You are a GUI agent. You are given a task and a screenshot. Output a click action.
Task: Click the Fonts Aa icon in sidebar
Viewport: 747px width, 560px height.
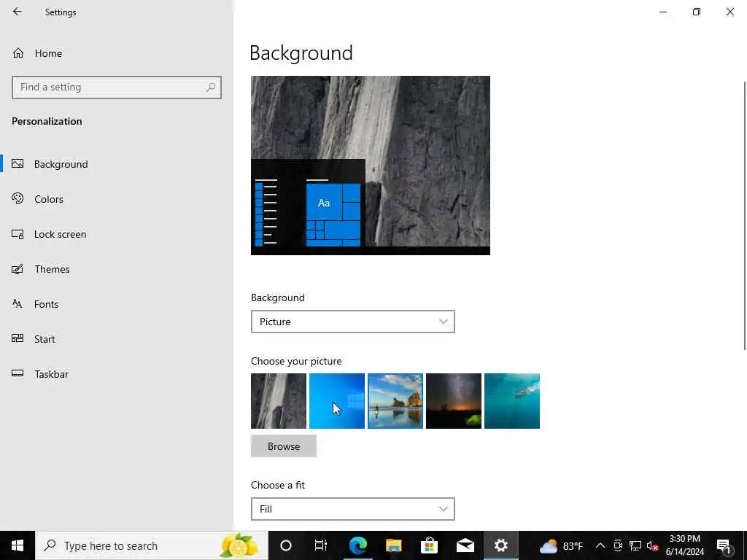18,304
